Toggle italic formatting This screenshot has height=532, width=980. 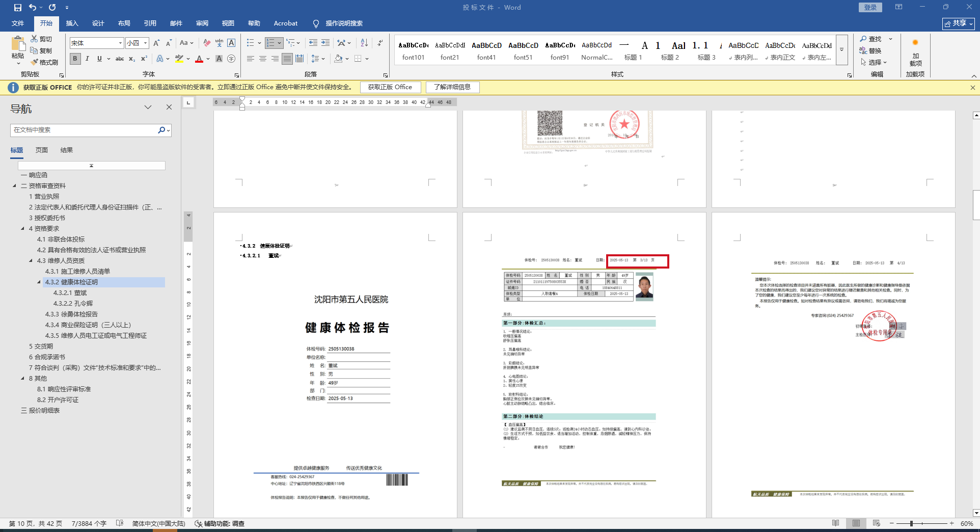pos(87,59)
